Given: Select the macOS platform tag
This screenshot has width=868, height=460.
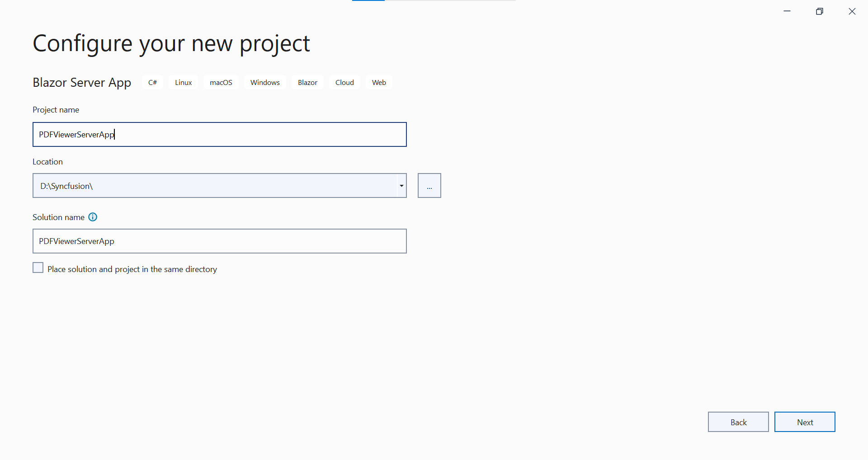Looking at the screenshot, I should 221,82.
